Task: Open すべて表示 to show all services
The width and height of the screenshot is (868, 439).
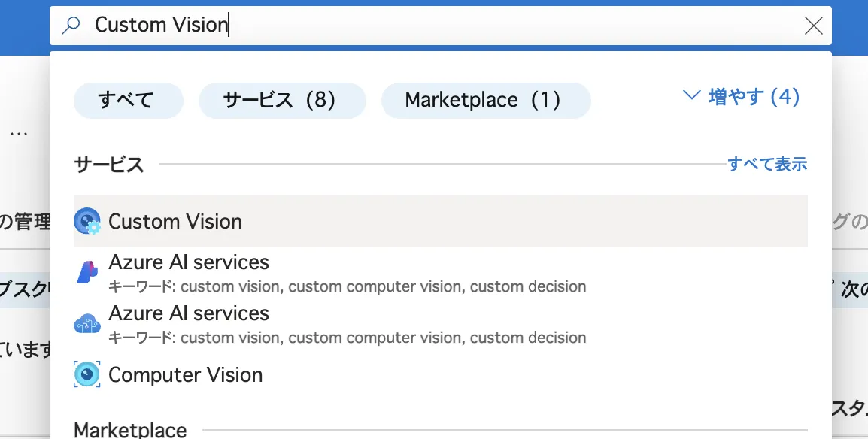Action: pyautogui.click(x=769, y=164)
